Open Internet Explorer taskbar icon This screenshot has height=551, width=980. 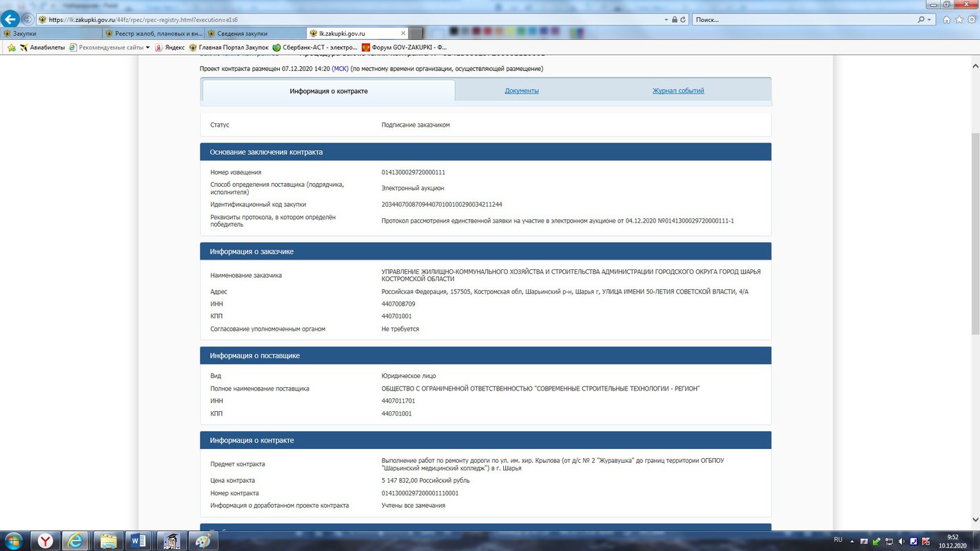[x=76, y=541]
